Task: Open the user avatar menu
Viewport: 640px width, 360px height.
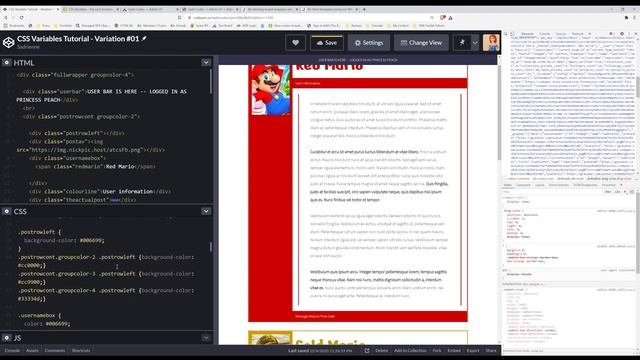Action: coord(491,42)
